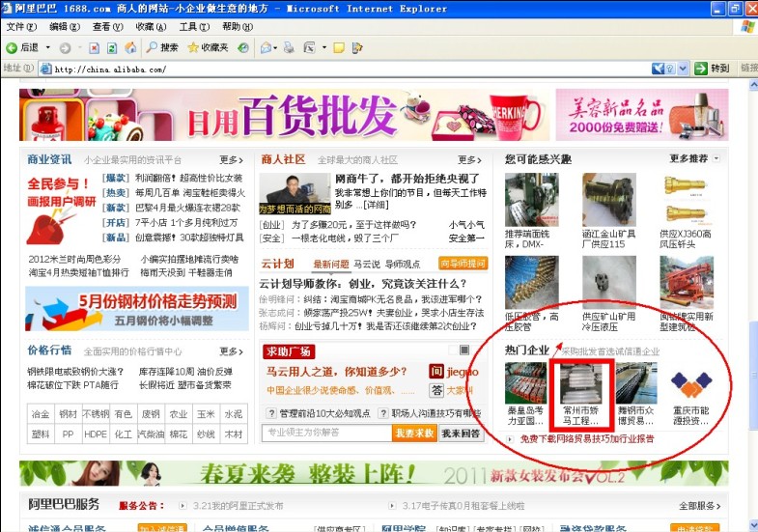The height and width of the screenshot is (532, 758).
Task: Open the 工具(T) menu
Action: (x=194, y=27)
